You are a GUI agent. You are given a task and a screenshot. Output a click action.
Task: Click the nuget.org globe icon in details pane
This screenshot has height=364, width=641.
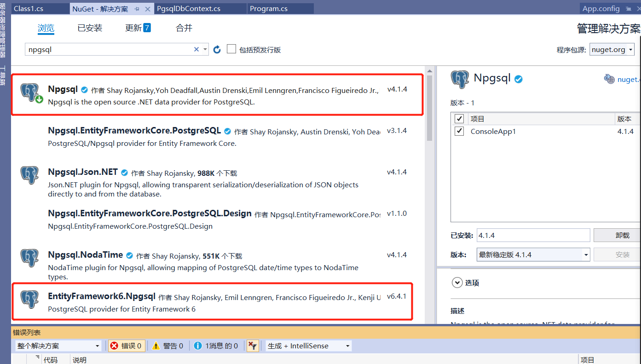tap(609, 79)
